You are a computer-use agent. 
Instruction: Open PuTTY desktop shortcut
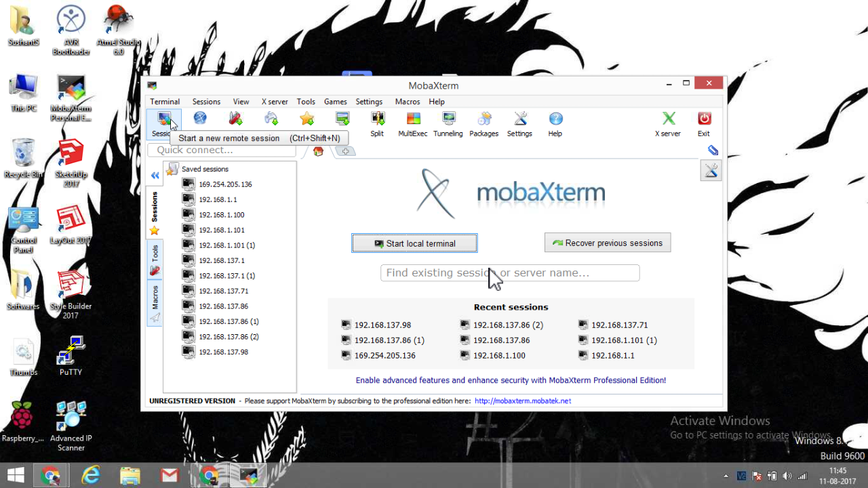tap(71, 355)
